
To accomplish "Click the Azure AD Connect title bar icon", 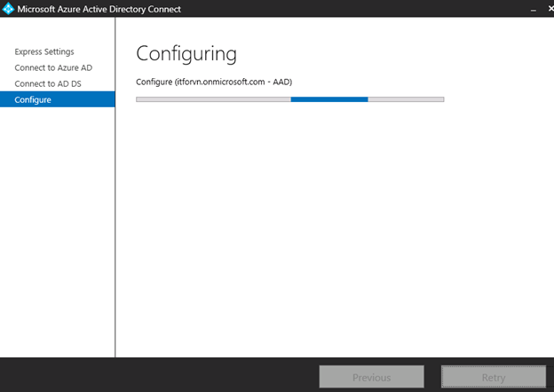I will point(9,10).
